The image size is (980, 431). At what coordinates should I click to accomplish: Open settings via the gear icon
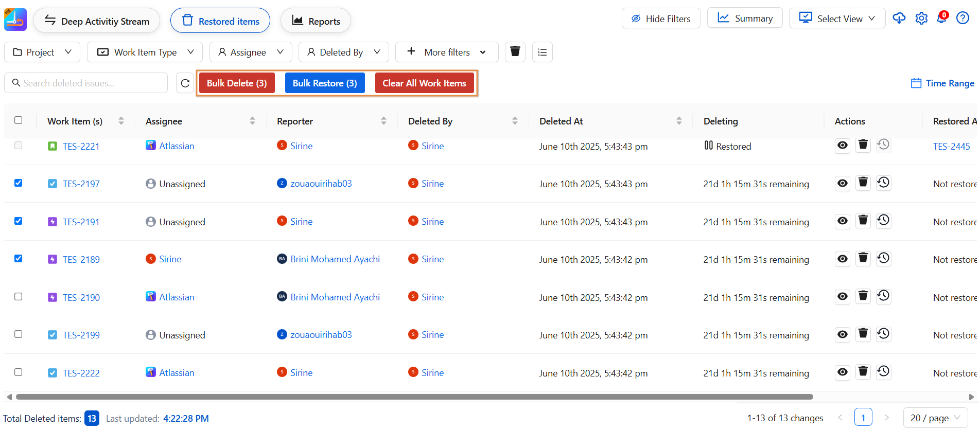[921, 19]
